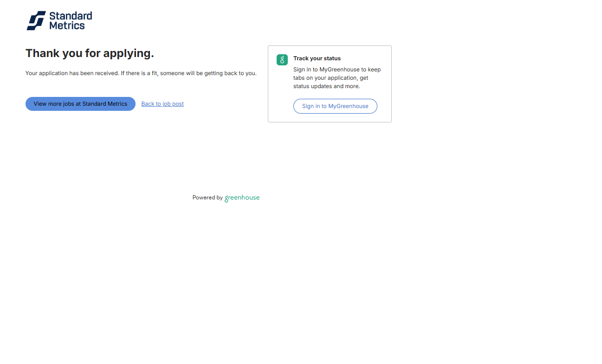Click the "Metrics" word in header logo

(67, 26)
